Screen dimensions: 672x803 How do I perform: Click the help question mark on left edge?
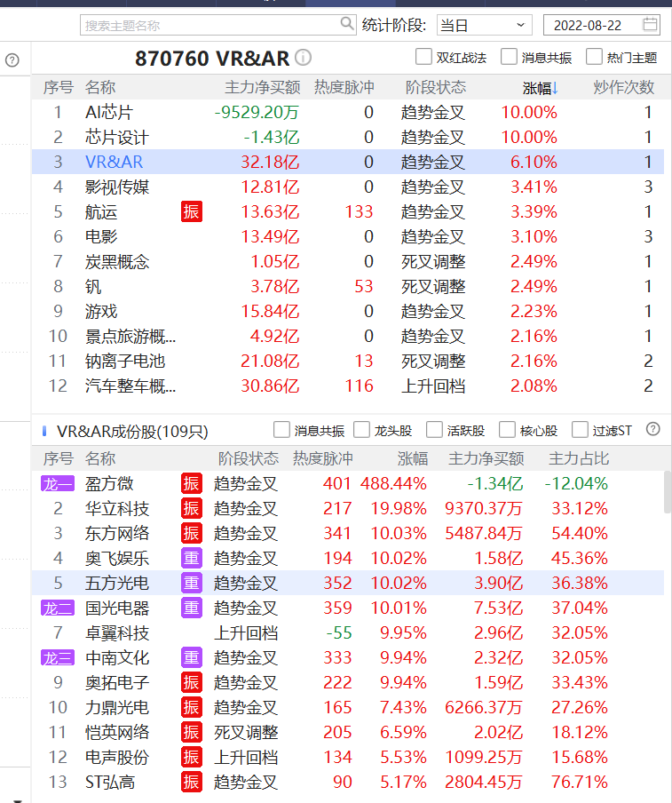(x=12, y=60)
